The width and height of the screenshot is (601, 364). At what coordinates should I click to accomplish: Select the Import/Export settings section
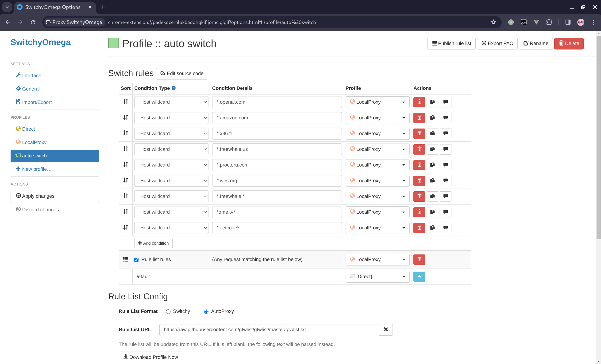tap(36, 102)
